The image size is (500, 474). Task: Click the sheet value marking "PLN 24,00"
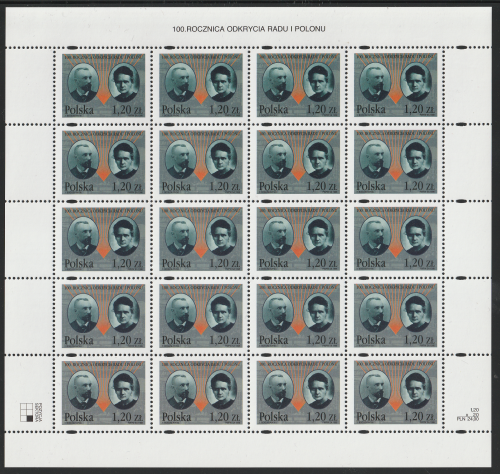point(468,420)
